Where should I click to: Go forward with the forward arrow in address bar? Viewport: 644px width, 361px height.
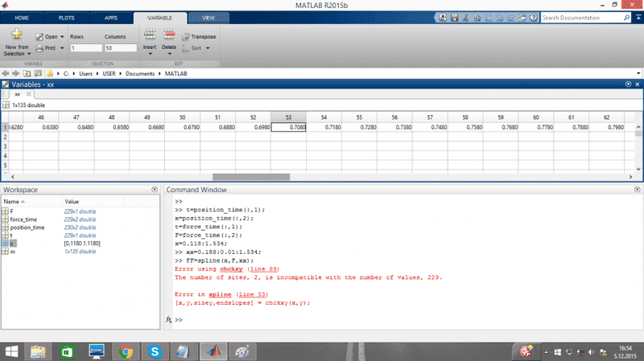pos(15,73)
